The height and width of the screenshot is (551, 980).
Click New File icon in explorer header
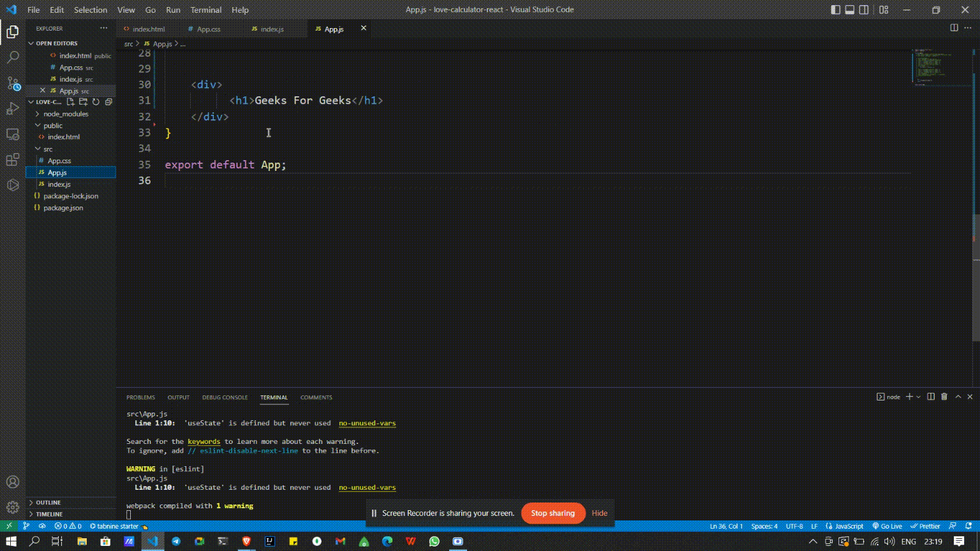71,102
